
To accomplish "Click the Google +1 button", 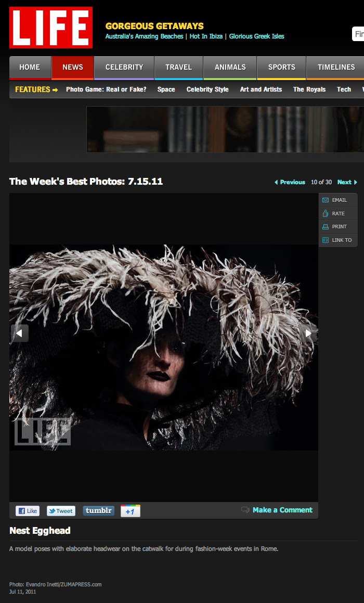I will (x=130, y=511).
